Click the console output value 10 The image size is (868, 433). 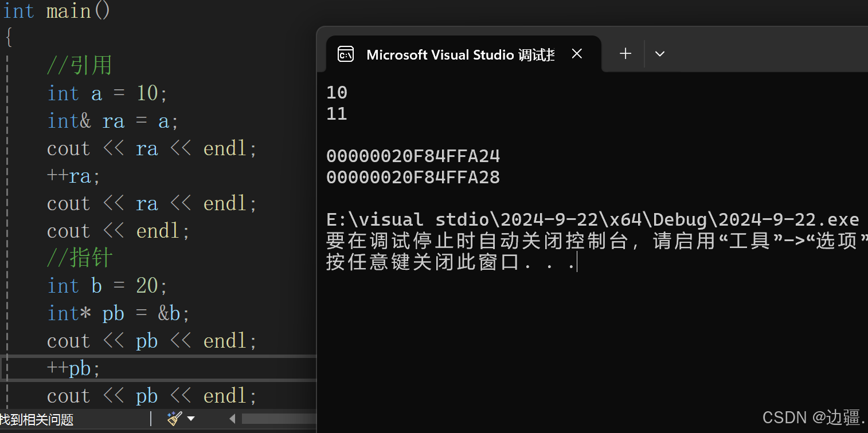[x=337, y=92]
